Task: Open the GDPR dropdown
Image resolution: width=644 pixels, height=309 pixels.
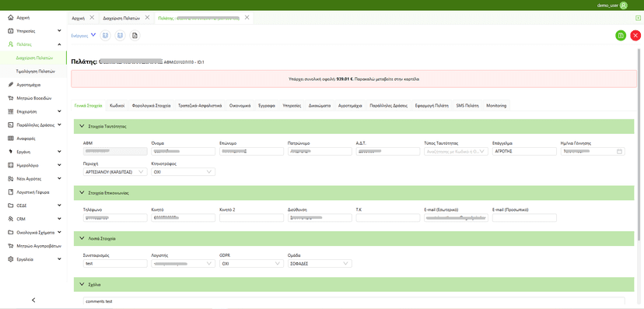Action: click(x=251, y=263)
